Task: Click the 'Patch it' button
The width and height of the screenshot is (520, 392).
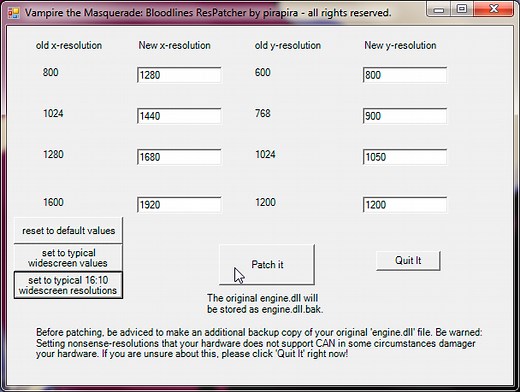Action: [x=267, y=265]
